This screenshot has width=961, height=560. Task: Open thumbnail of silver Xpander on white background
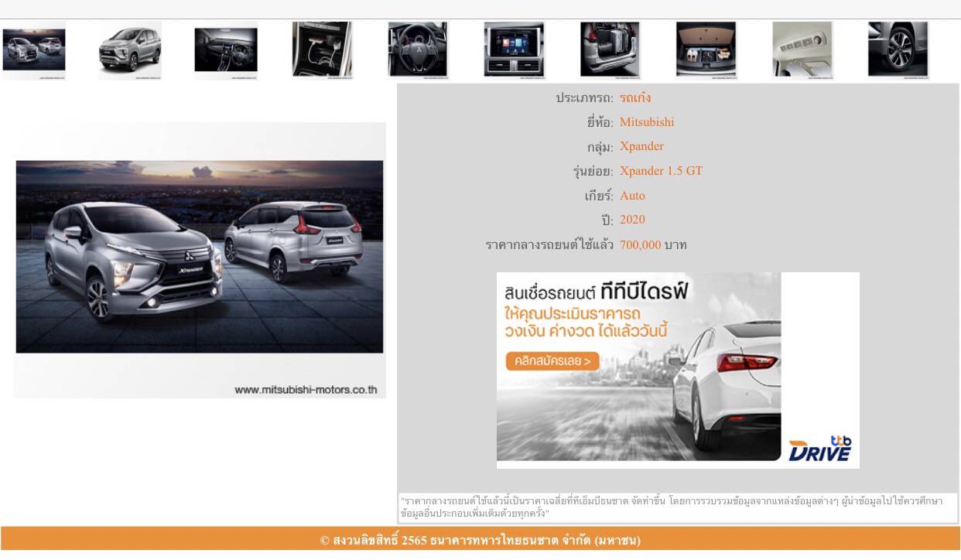click(x=129, y=50)
